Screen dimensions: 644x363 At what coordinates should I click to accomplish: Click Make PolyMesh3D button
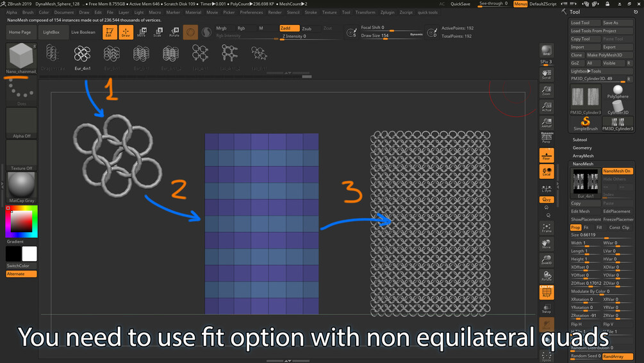[609, 55]
